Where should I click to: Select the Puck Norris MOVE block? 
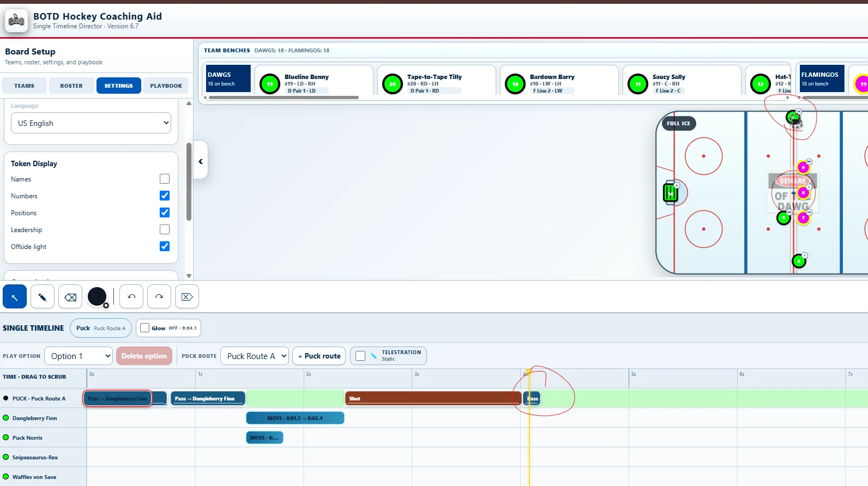[x=264, y=438]
